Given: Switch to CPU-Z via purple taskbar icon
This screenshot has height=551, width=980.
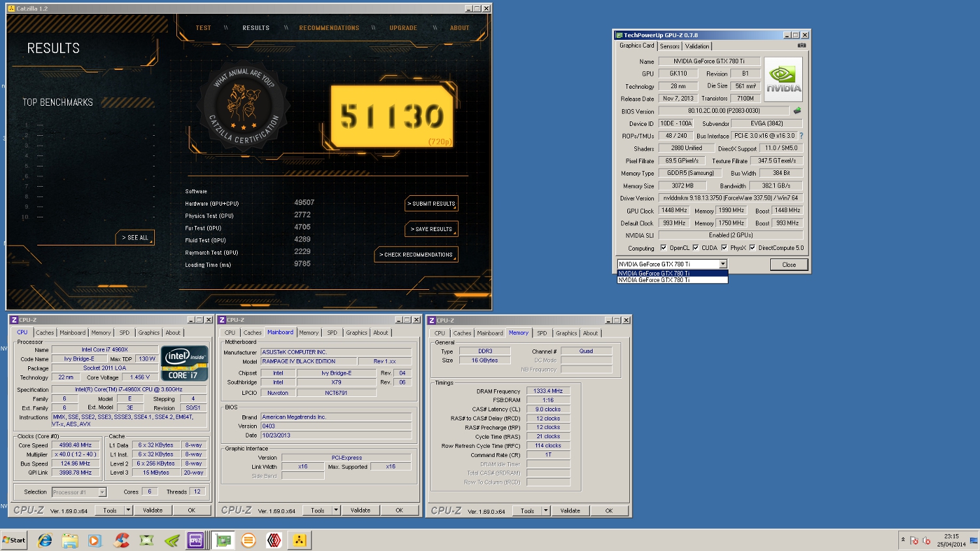Looking at the screenshot, I should (195, 540).
